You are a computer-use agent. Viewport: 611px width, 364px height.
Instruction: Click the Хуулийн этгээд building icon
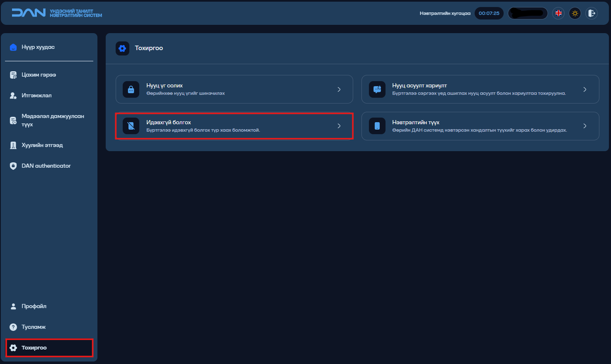coord(13,145)
